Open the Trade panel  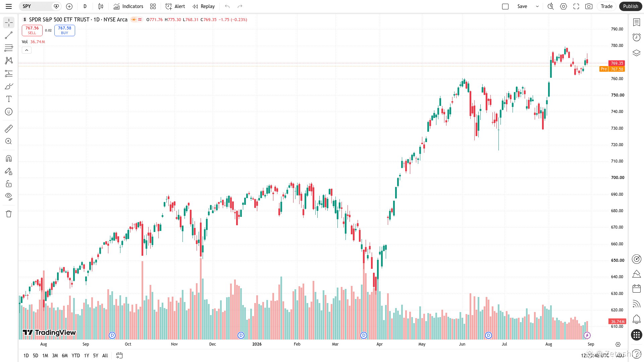click(606, 6)
